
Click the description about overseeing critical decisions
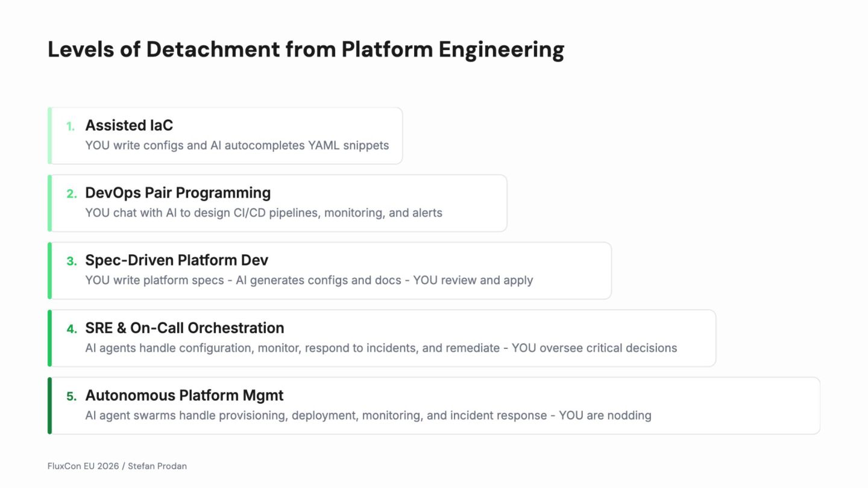[x=381, y=348]
